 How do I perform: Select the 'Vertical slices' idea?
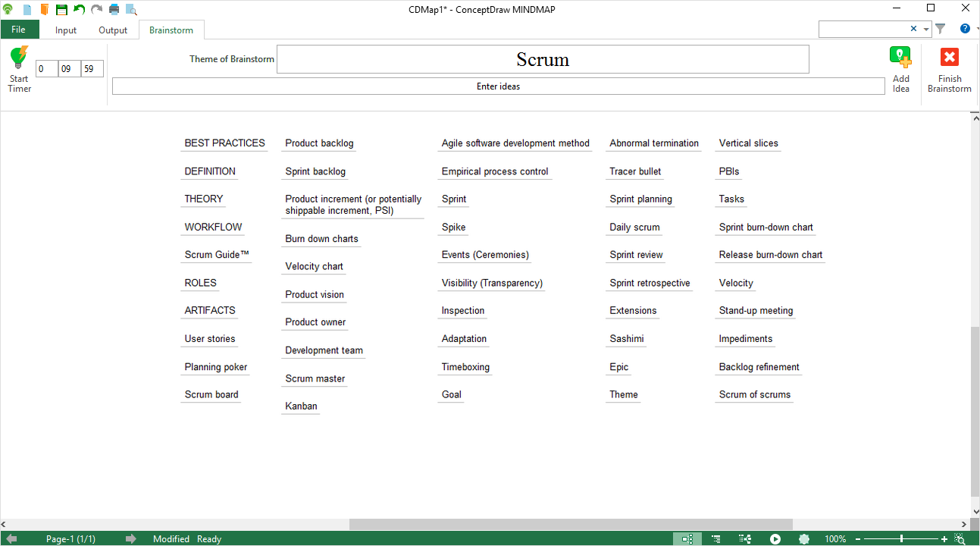[748, 143]
